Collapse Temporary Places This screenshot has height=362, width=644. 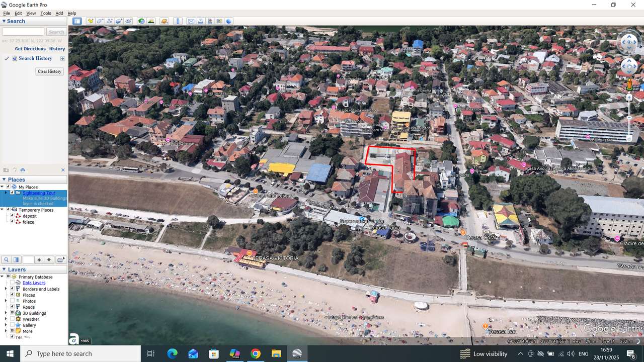[3, 209]
